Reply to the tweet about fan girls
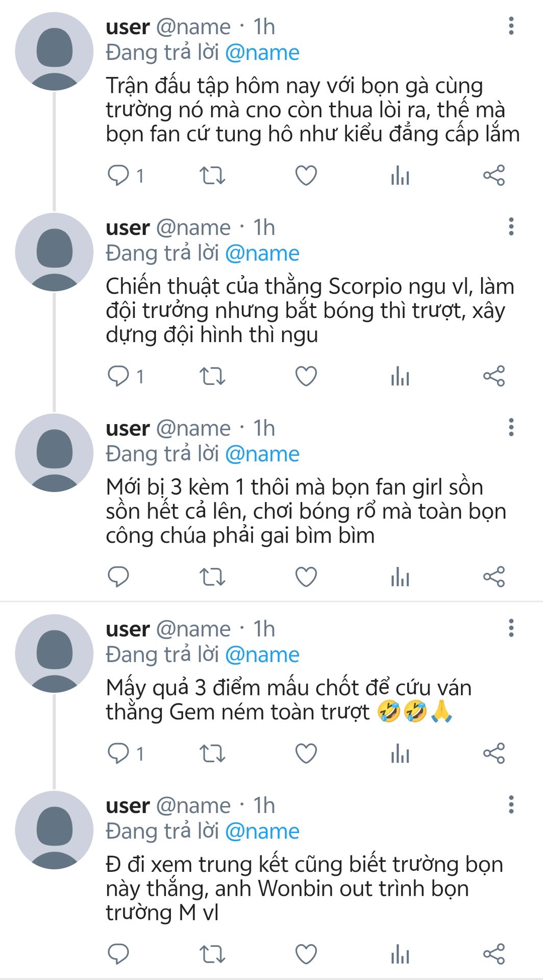 pos(118,577)
